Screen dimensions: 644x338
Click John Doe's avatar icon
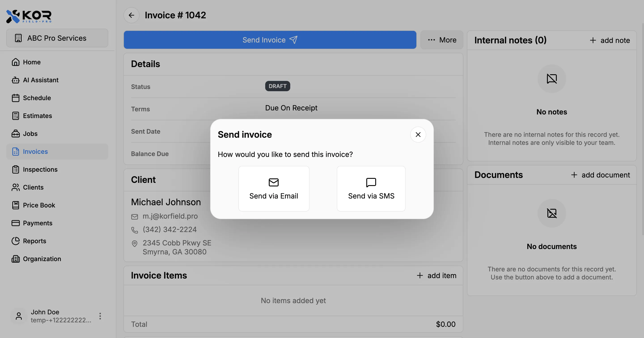[18, 316]
